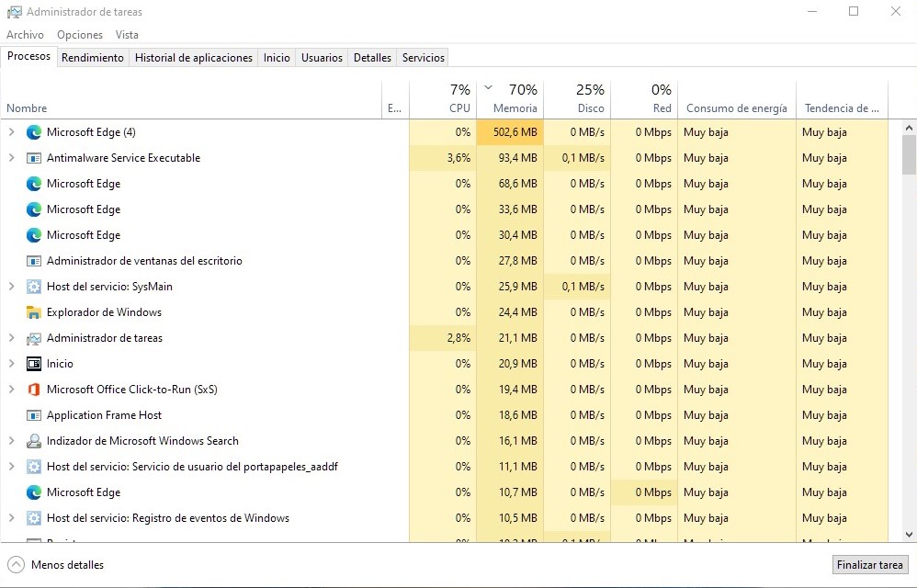
Task: Expand the Administrador de tareas process
Action: tap(11, 338)
